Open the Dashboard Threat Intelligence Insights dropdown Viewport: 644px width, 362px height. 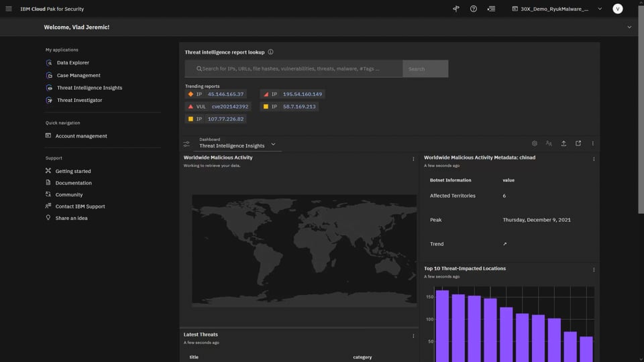[237, 143]
